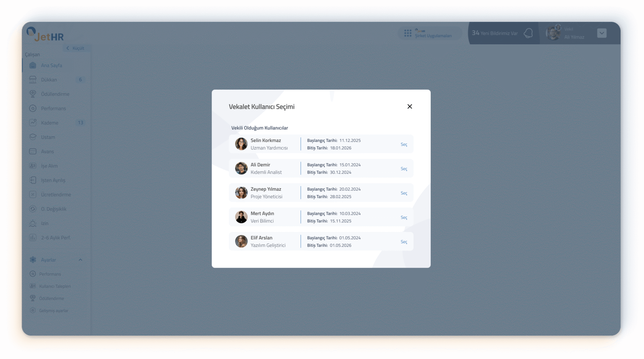The image size is (644, 359).
Task: Open the notifications bell icon
Action: point(528,33)
